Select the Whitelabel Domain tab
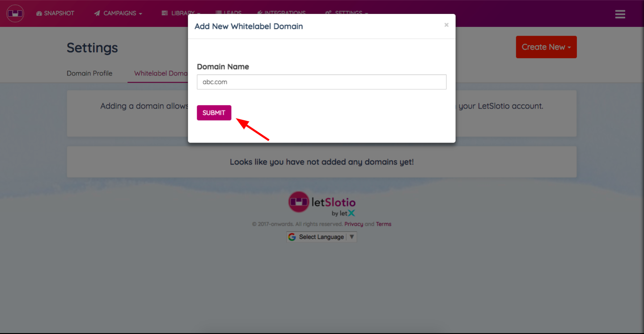 point(161,73)
